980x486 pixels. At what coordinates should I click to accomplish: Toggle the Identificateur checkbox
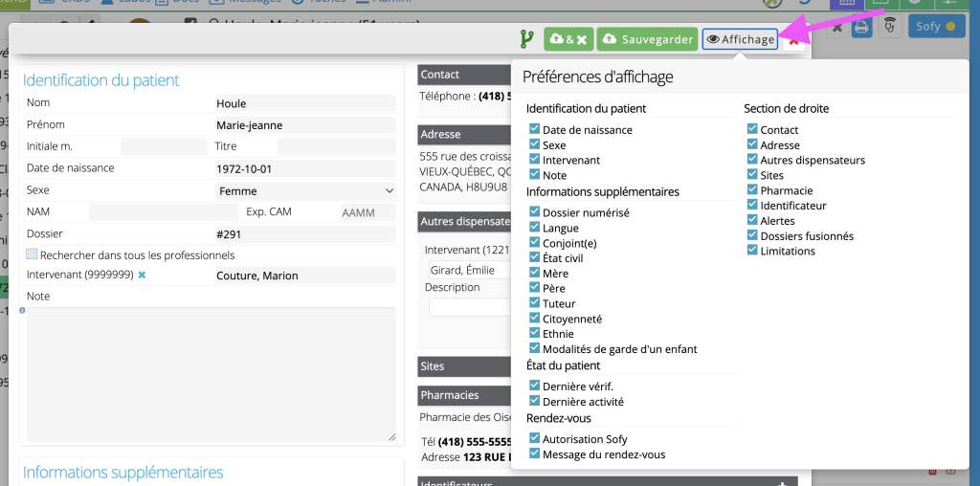click(x=752, y=205)
